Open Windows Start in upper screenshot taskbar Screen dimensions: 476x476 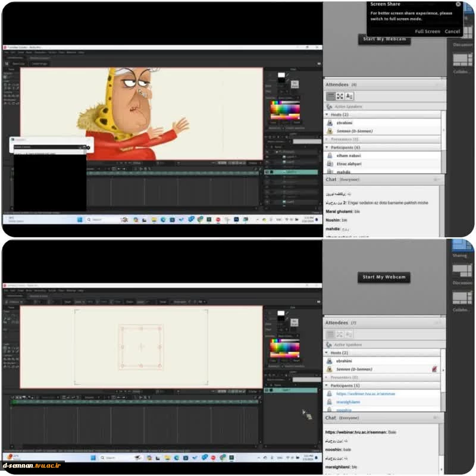pos(80,220)
